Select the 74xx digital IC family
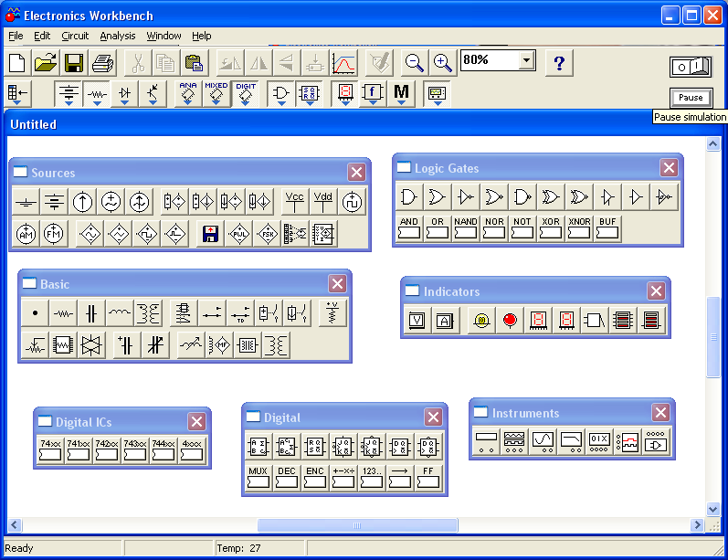 click(50, 449)
